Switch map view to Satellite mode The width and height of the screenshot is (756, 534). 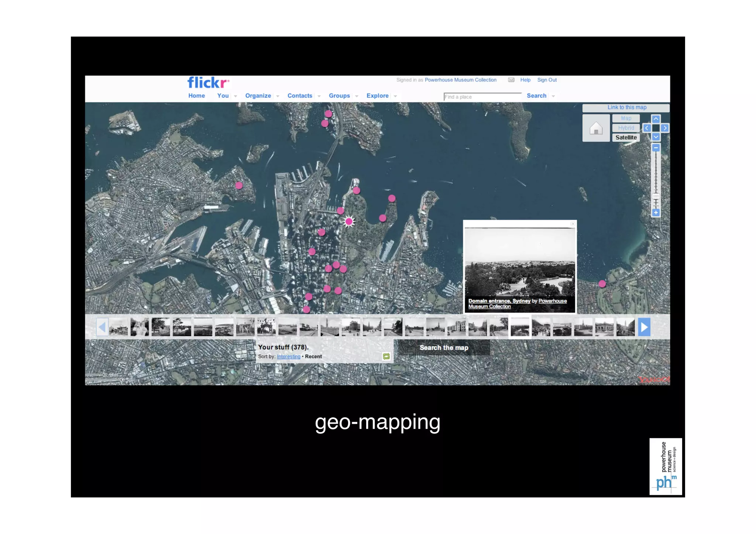[x=626, y=137]
